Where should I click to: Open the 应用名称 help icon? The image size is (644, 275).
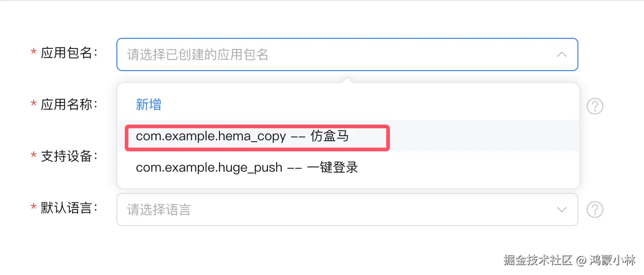595,106
